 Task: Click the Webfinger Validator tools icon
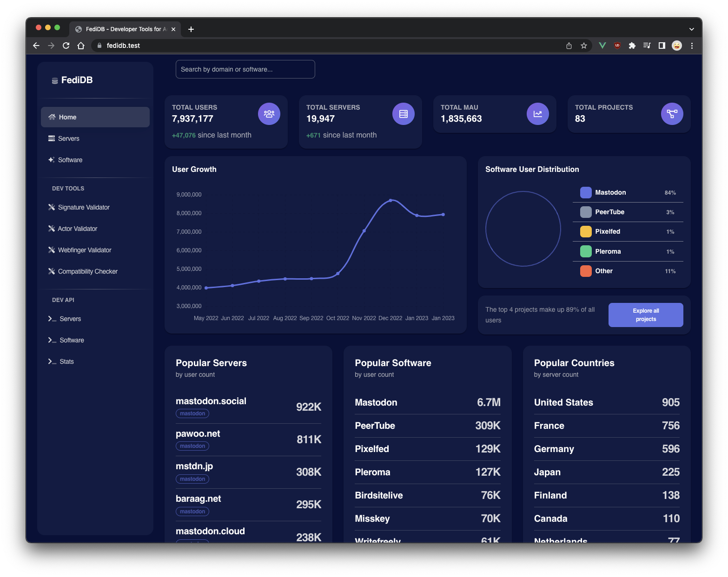coord(52,250)
